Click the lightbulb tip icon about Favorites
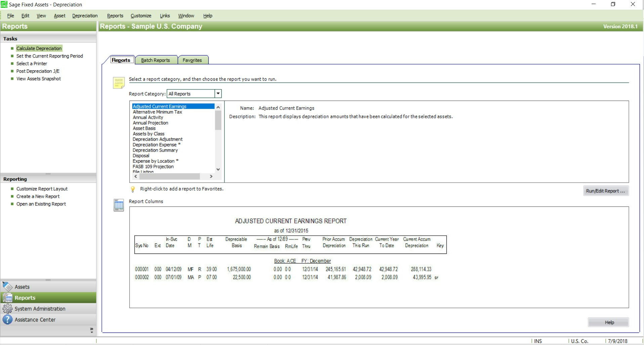This screenshot has width=644, height=345. [133, 189]
